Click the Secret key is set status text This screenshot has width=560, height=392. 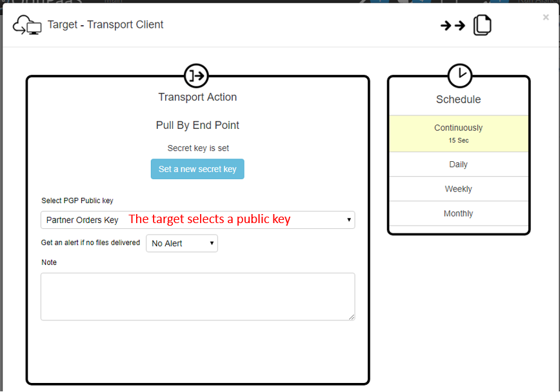pyautogui.click(x=198, y=148)
